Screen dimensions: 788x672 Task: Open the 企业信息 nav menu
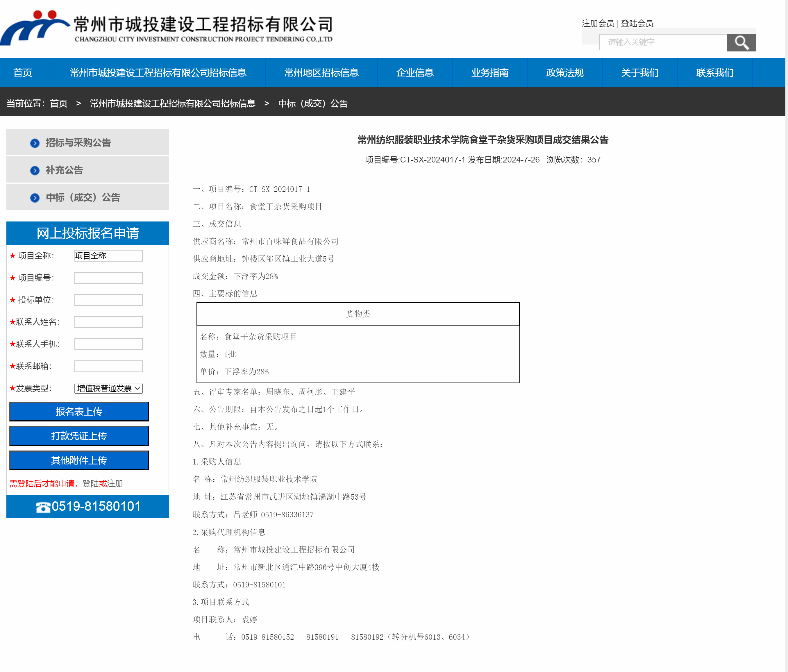[x=414, y=73]
